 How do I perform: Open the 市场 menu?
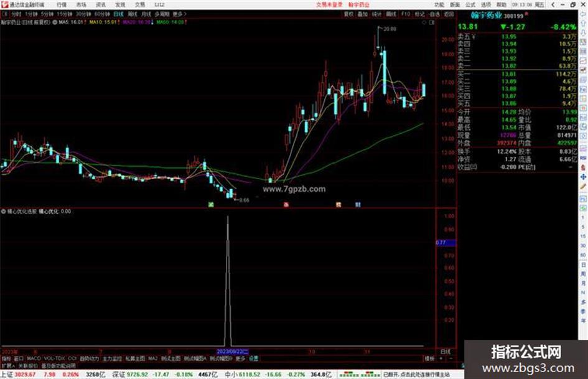(x=81, y=4)
